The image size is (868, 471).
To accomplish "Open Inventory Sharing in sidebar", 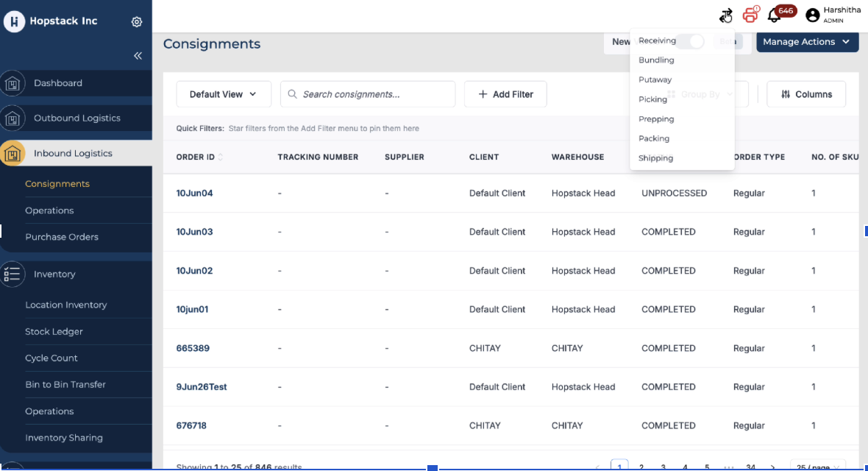I will pyautogui.click(x=64, y=438).
